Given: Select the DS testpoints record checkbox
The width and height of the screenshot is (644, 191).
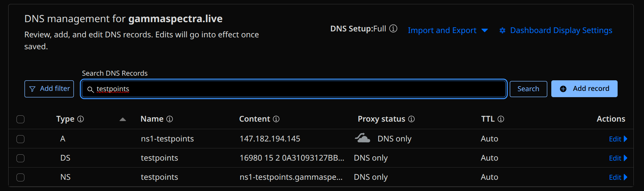Looking at the screenshot, I should click(x=20, y=158).
